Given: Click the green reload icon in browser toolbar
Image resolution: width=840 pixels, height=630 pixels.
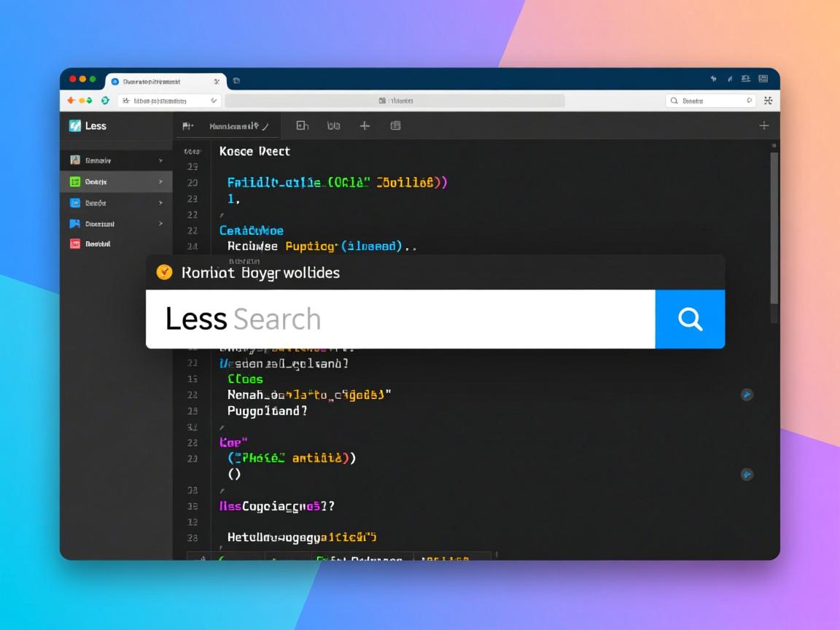Looking at the screenshot, I should click(105, 101).
